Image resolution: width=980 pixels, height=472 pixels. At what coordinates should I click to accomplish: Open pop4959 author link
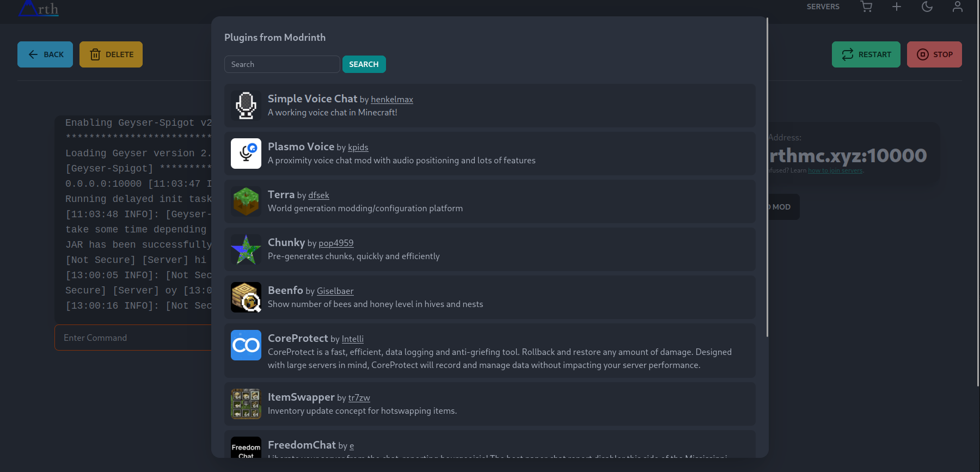pyautogui.click(x=336, y=243)
